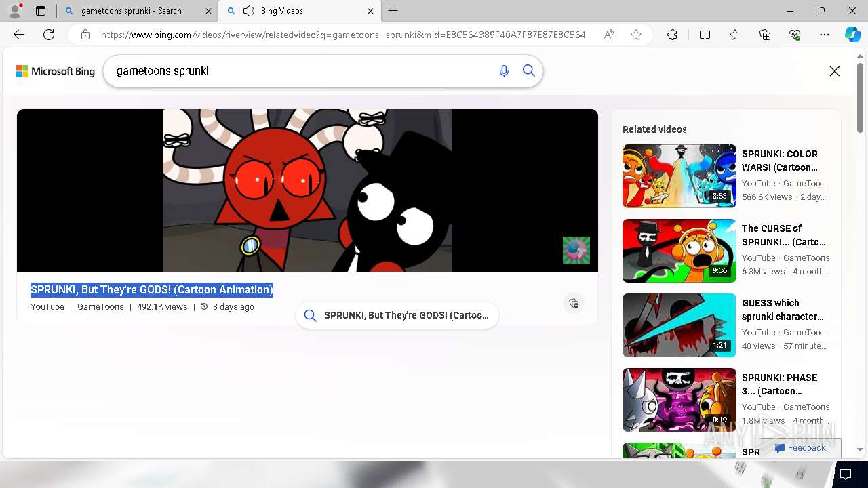Mute the Bing Videos tab audio icon
Image resolution: width=868 pixels, height=488 pixels.
click(249, 11)
